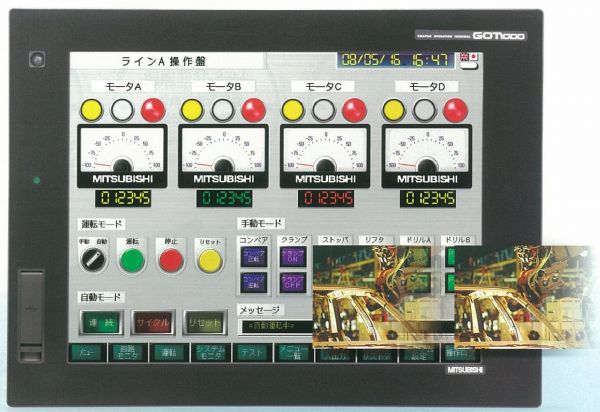Select the テスト bottom menu item

click(x=251, y=352)
